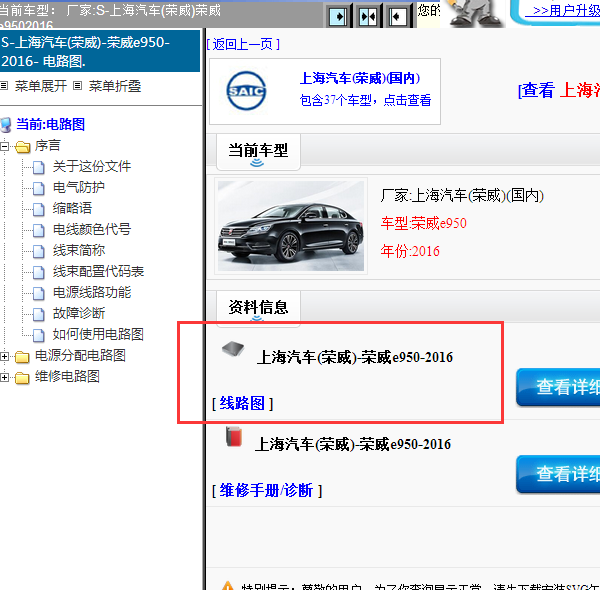Click the gray book icon beside 线路图 entry

click(x=233, y=349)
